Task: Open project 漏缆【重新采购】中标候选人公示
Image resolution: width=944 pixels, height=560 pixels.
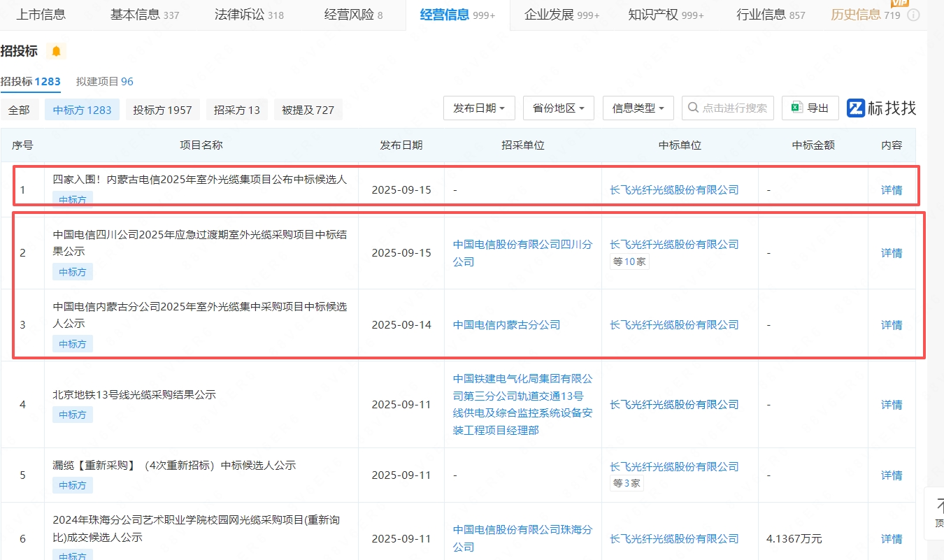Action: 174,466
